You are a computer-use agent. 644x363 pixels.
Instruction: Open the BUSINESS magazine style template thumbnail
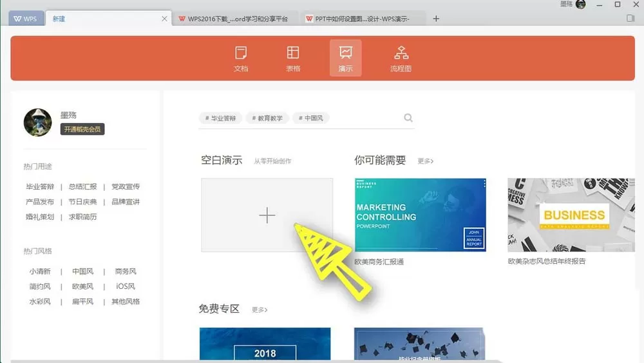coord(571,215)
